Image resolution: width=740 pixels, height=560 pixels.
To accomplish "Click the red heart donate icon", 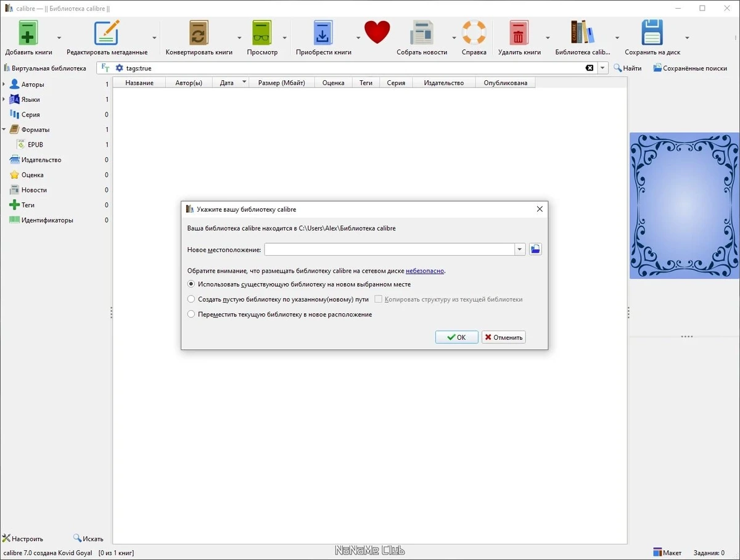I will pos(377,32).
